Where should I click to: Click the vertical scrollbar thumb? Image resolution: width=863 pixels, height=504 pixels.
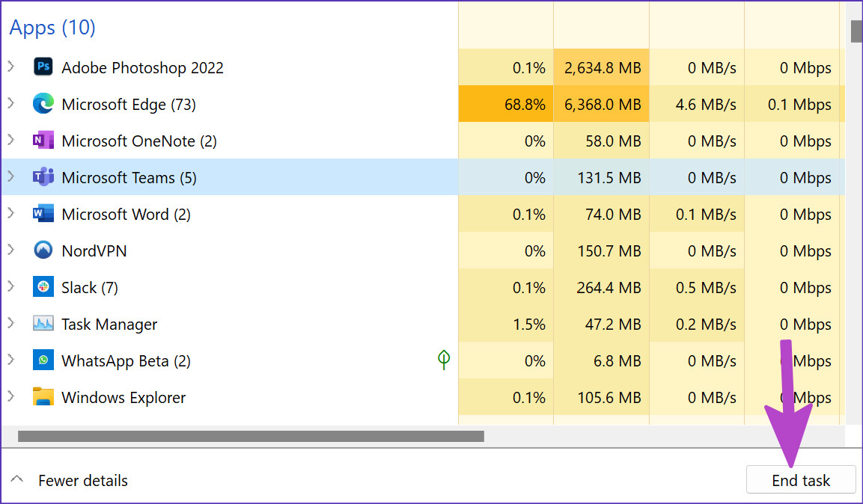856,31
